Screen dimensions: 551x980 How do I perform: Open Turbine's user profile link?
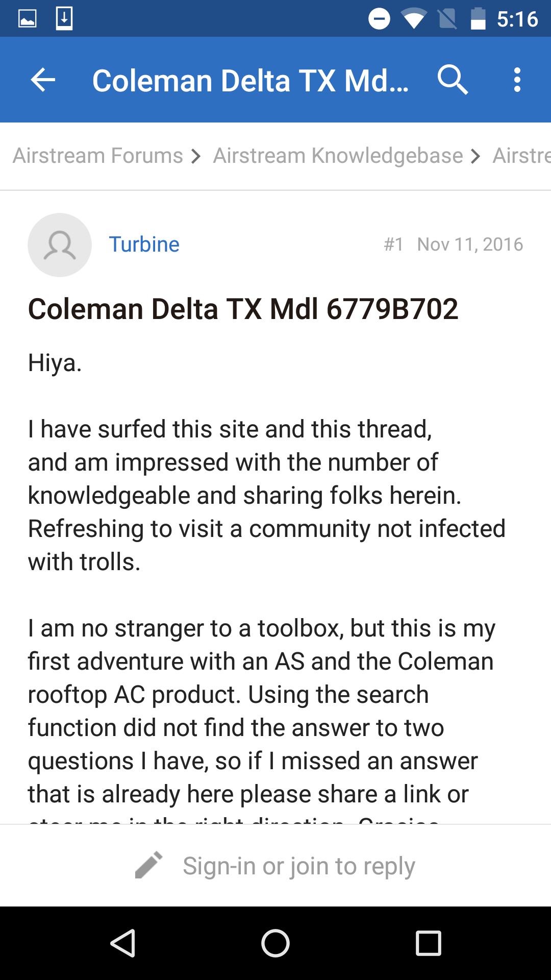coord(144,244)
